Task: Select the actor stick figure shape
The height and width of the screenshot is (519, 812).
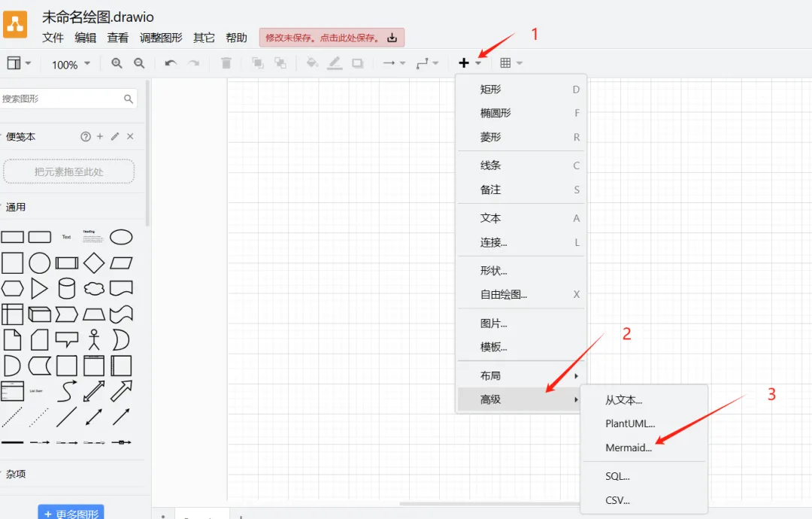Action: (x=94, y=340)
